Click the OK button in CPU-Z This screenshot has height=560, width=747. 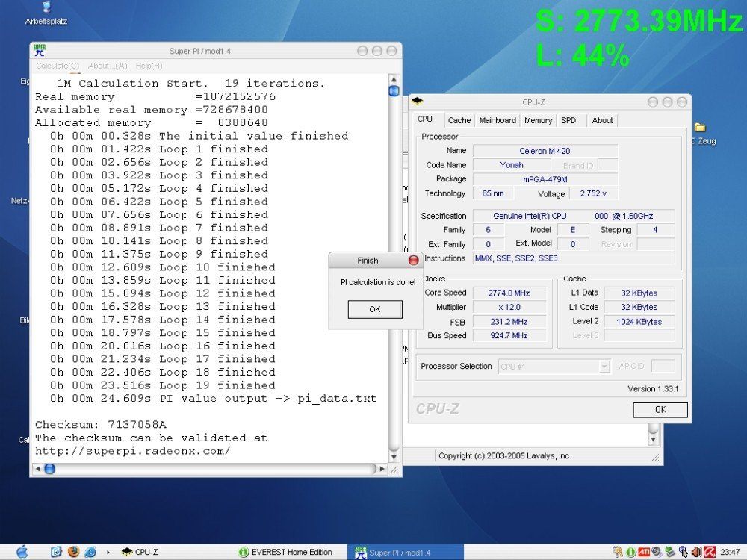[x=660, y=410]
